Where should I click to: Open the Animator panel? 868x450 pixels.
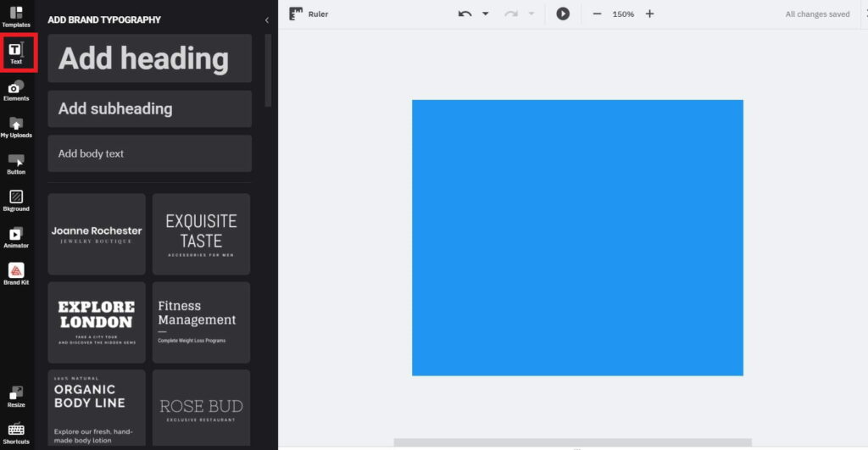coord(16,237)
